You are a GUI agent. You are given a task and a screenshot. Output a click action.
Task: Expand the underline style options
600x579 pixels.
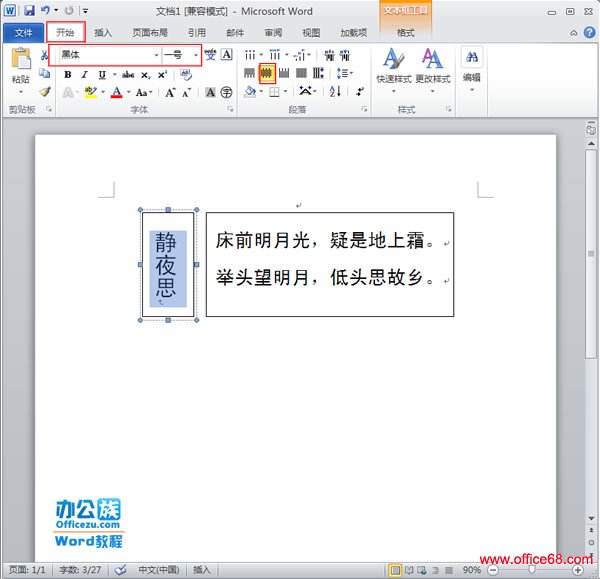[x=114, y=75]
